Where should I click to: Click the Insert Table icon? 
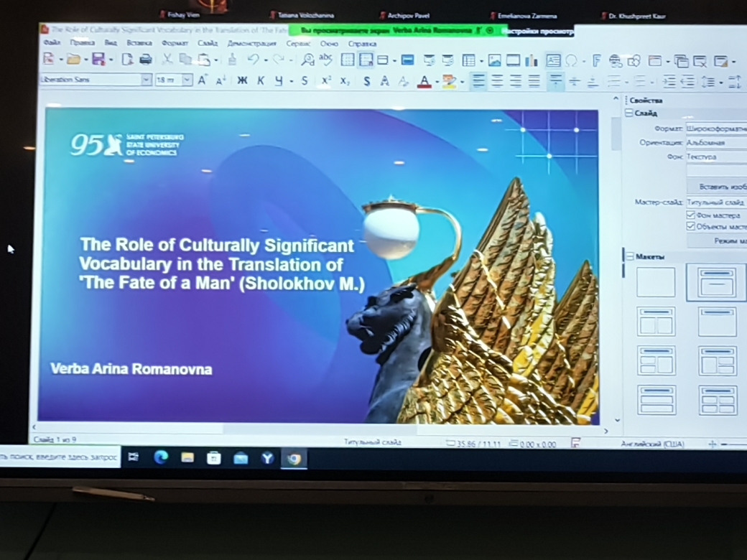click(469, 61)
